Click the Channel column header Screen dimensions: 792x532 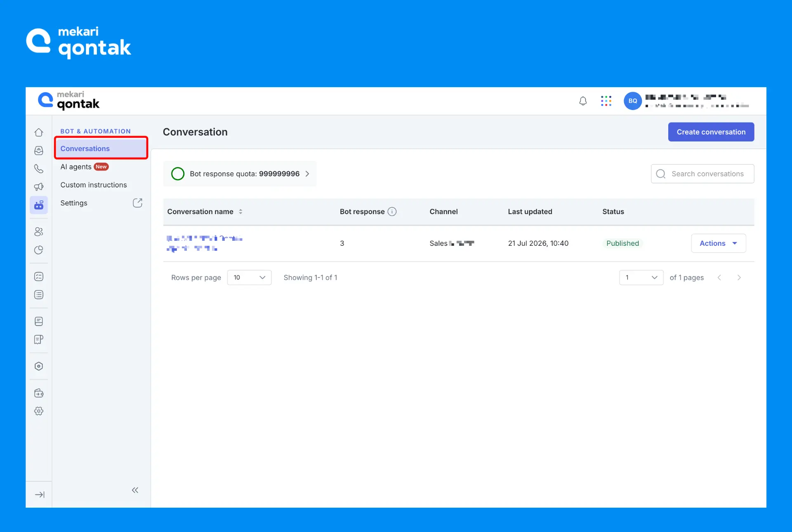(x=443, y=212)
